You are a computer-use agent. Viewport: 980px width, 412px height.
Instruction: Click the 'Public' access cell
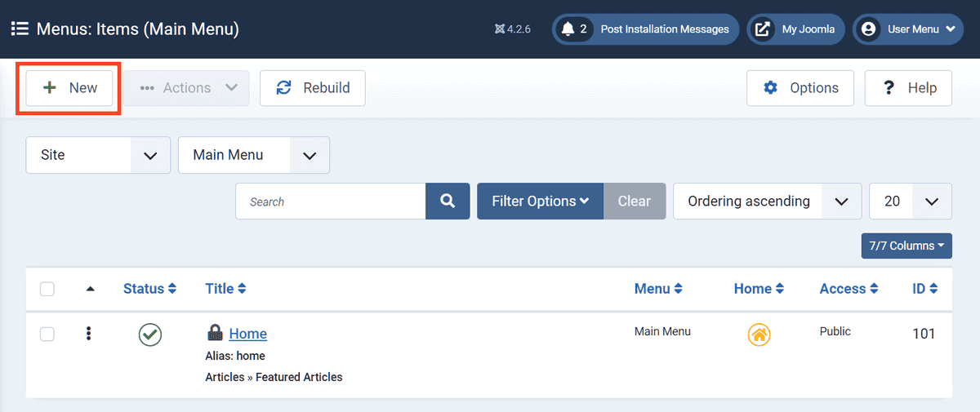coord(835,331)
